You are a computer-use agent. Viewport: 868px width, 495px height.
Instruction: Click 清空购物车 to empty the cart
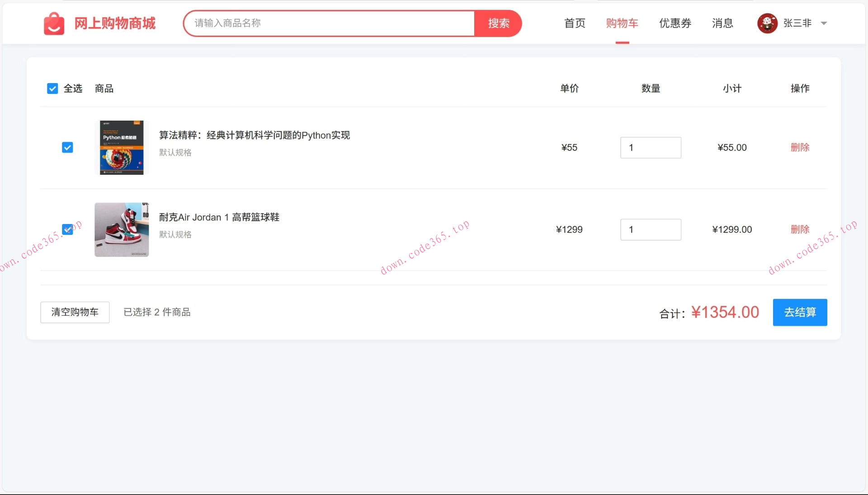75,312
